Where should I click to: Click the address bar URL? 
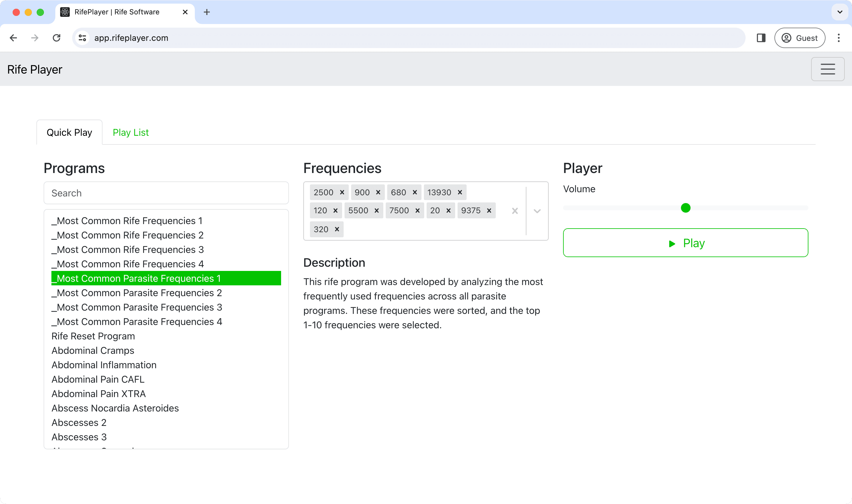pos(131,38)
